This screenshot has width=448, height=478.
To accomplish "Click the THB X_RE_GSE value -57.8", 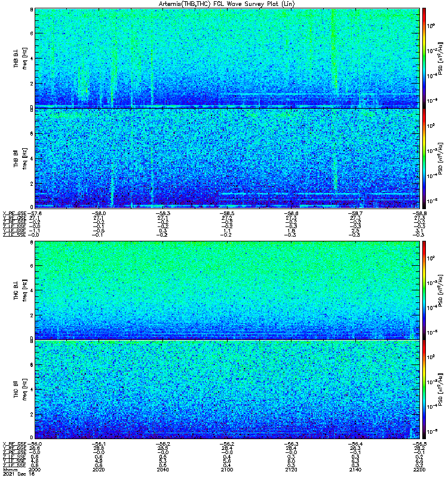I will [35, 213].
